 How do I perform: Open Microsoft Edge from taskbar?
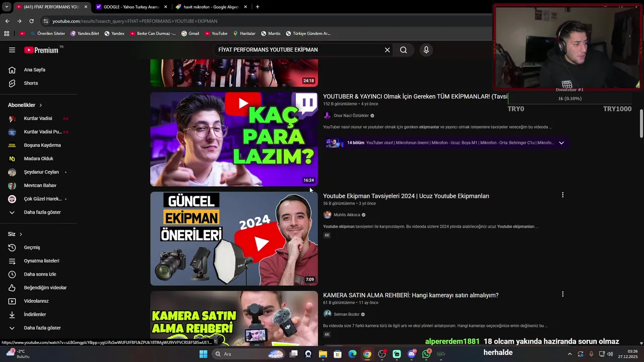(353, 354)
